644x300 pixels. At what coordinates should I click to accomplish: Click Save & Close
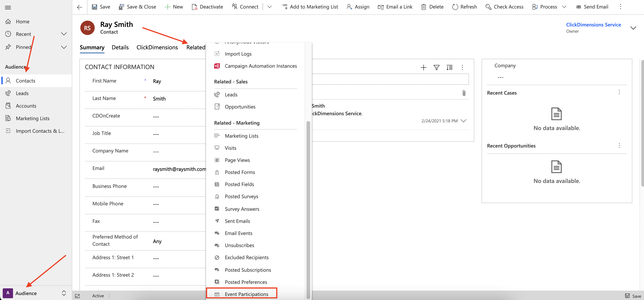tap(138, 7)
